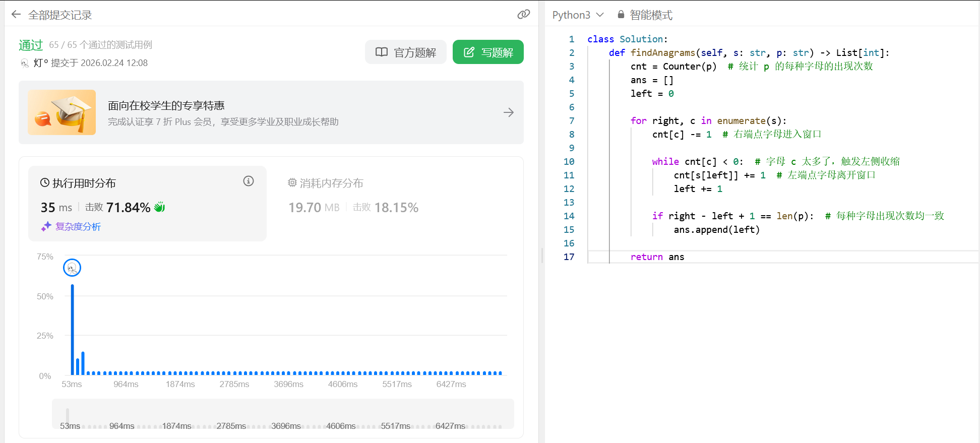The height and width of the screenshot is (443, 980).
Task: Toggle the 智能模式 editor mode
Action: coord(651,15)
